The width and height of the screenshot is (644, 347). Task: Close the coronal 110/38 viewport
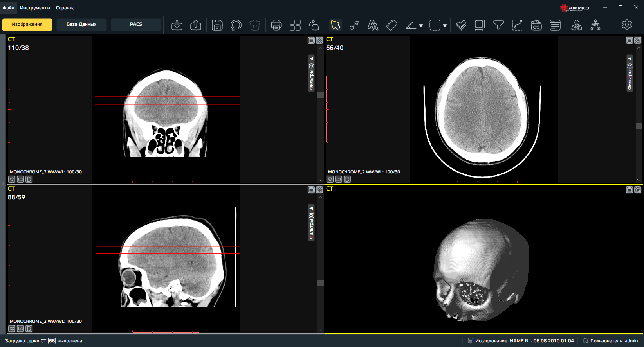319,40
